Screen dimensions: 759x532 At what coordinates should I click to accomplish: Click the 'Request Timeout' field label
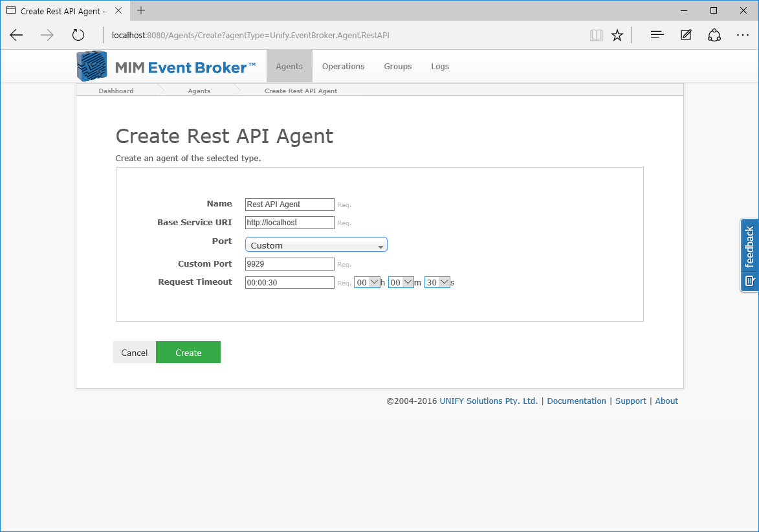click(195, 282)
